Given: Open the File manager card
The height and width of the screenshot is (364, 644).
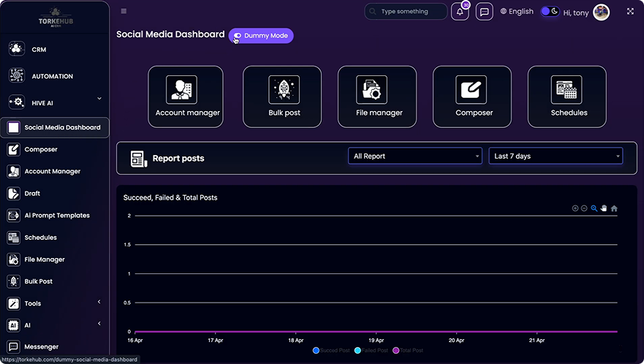Looking at the screenshot, I should 377,96.
